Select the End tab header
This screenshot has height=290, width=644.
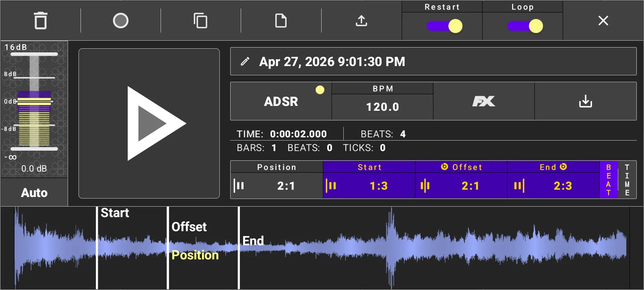[x=553, y=167]
